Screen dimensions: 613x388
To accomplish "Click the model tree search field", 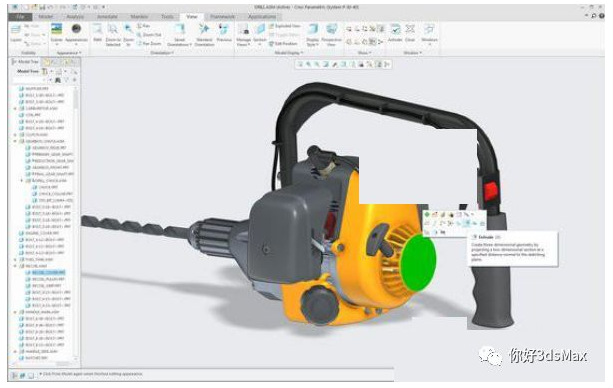I will (x=30, y=80).
